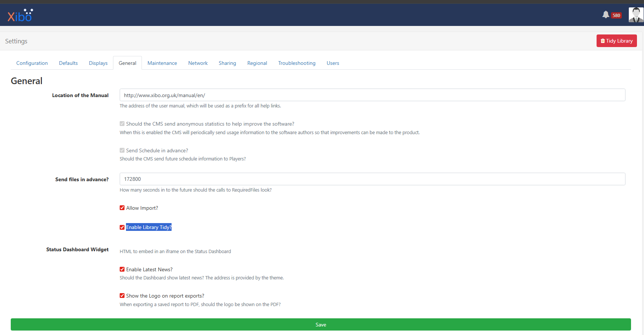Open the Regional tab
The width and height of the screenshot is (644, 335).
pos(257,63)
